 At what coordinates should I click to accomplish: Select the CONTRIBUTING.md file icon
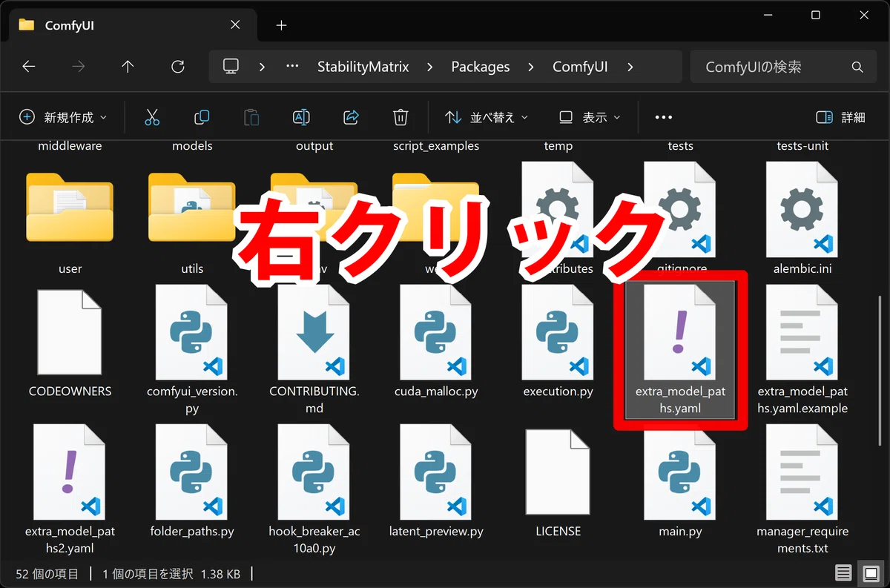click(314, 332)
